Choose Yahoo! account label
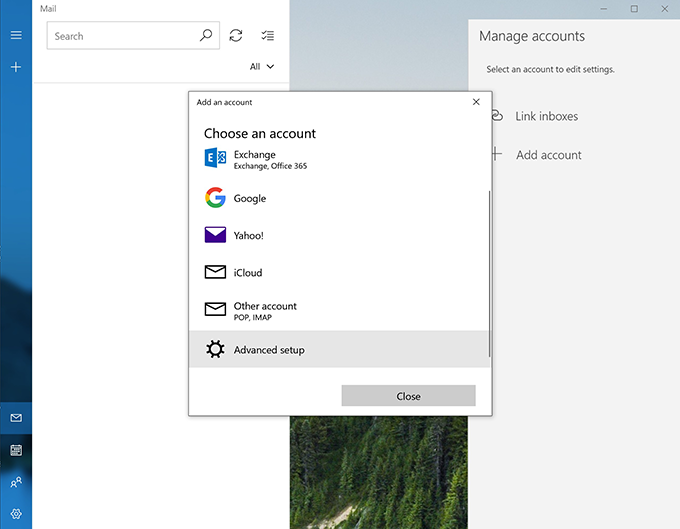680x529 pixels. 248,235
